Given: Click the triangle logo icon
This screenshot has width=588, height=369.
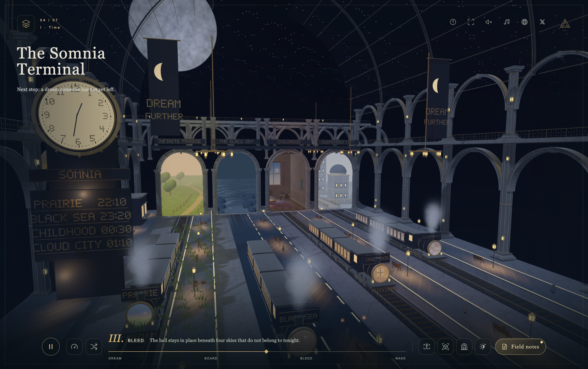Looking at the screenshot, I should tap(565, 23).
